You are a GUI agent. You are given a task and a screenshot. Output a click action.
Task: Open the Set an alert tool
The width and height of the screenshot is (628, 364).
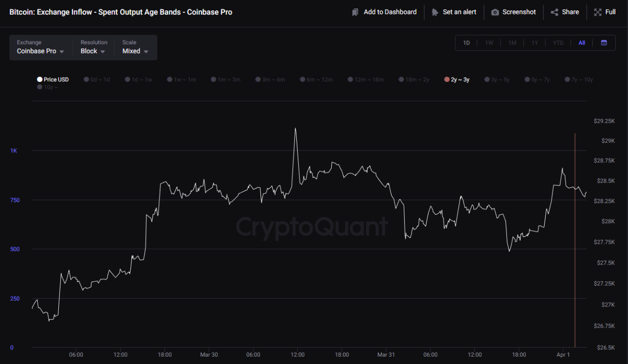tap(454, 12)
